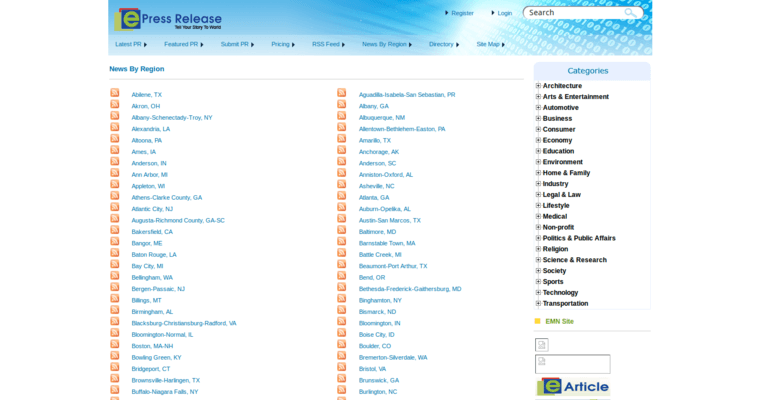Click RSS icon for Alexandria, LA
This screenshot has width=760, height=400.
tap(115, 127)
